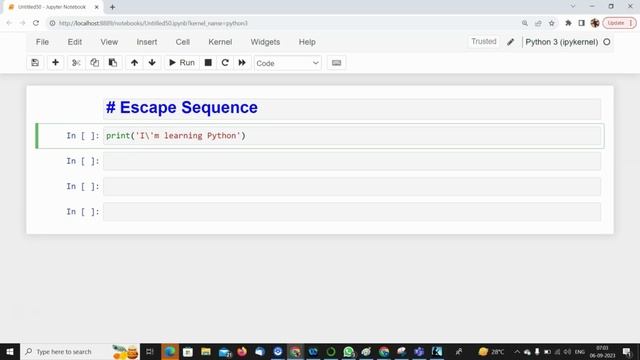Open Task View on the taskbar

tap(150, 351)
